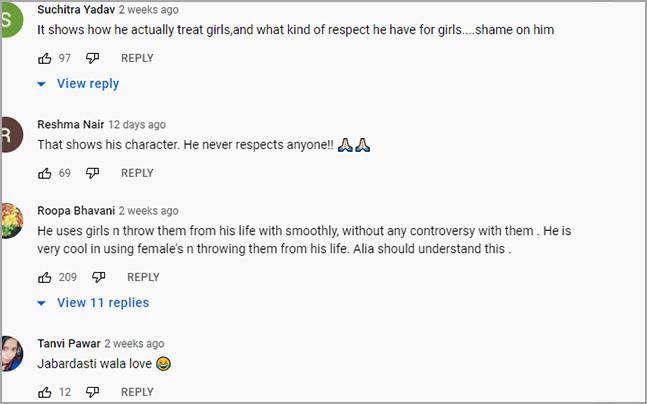The height and width of the screenshot is (404, 647).
Task: Reply to Roopa Bhavani's comment
Action: click(143, 277)
